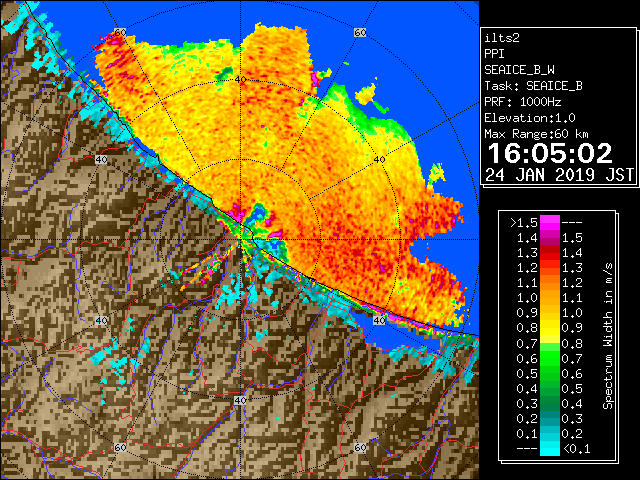Click the "<0.1" legend label
Viewport: 640px width, 480px height.
point(576,449)
